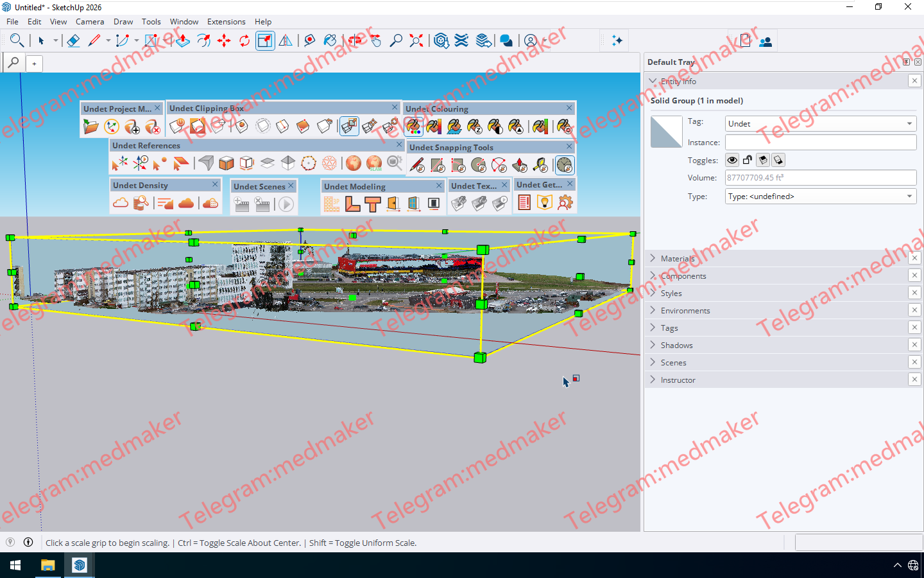Click the brick wall icon in Undet Modeling
924x578 pixels.
click(332, 204)
